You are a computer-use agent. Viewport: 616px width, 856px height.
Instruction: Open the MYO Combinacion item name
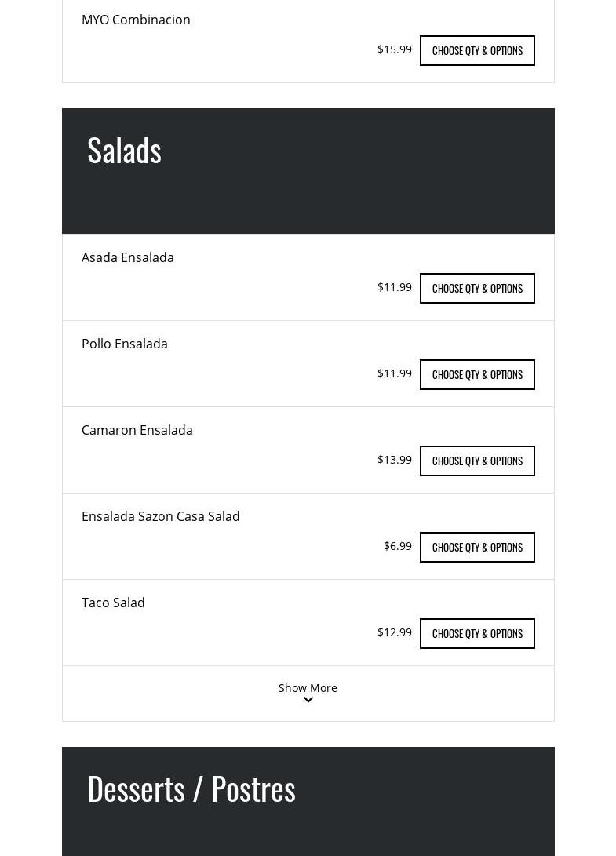pos(136,20)
